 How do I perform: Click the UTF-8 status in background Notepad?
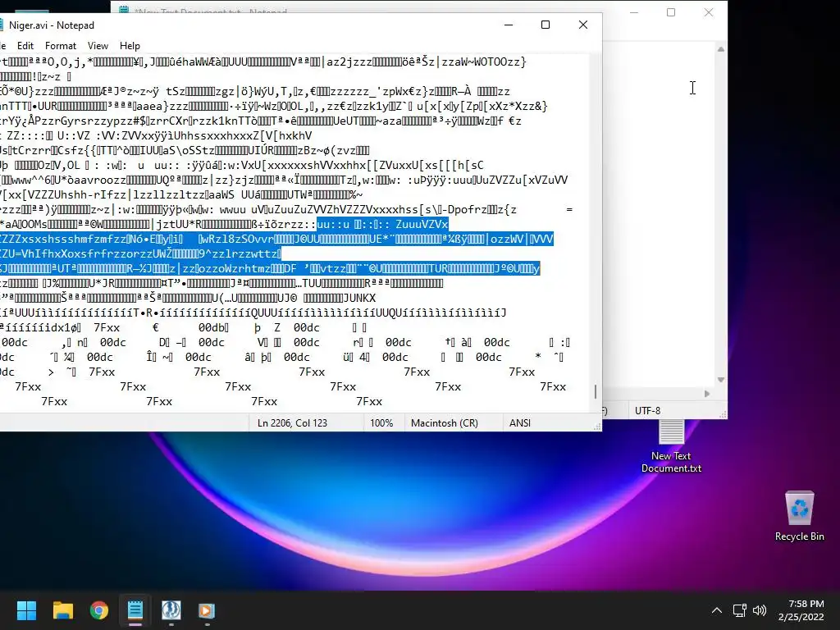click(x=648, y=411)
